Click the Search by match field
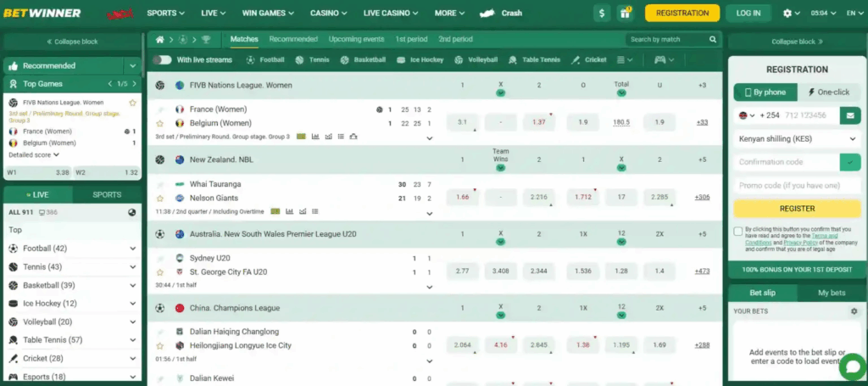The image size is (868, 386). 667,39
